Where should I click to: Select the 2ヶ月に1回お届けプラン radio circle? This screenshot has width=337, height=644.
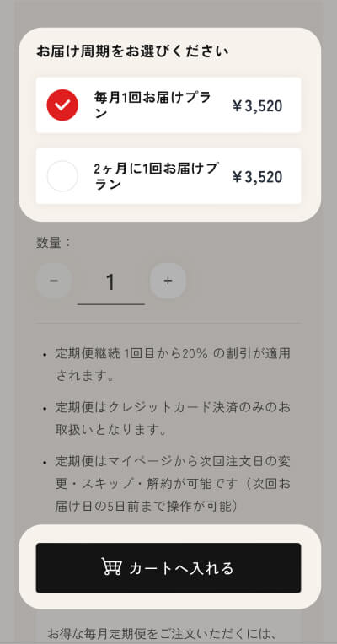[x=62, y=176]
